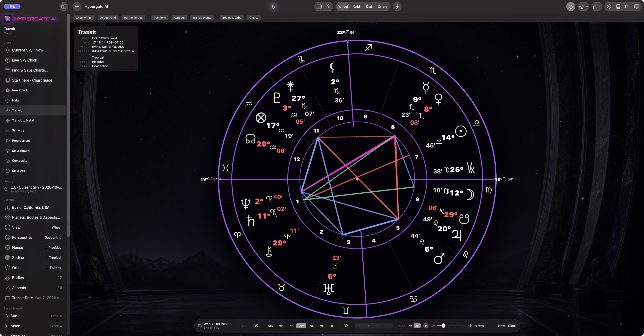The height and width of the screenshot is (336, 644).
Task: Click the playback speed slider
Action: (x=451, y=325)
